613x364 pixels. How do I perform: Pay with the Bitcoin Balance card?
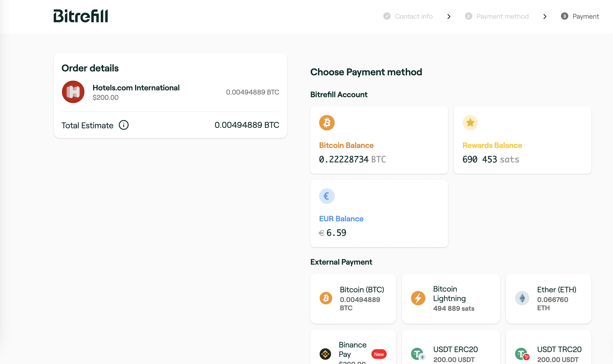pos(379,140)
